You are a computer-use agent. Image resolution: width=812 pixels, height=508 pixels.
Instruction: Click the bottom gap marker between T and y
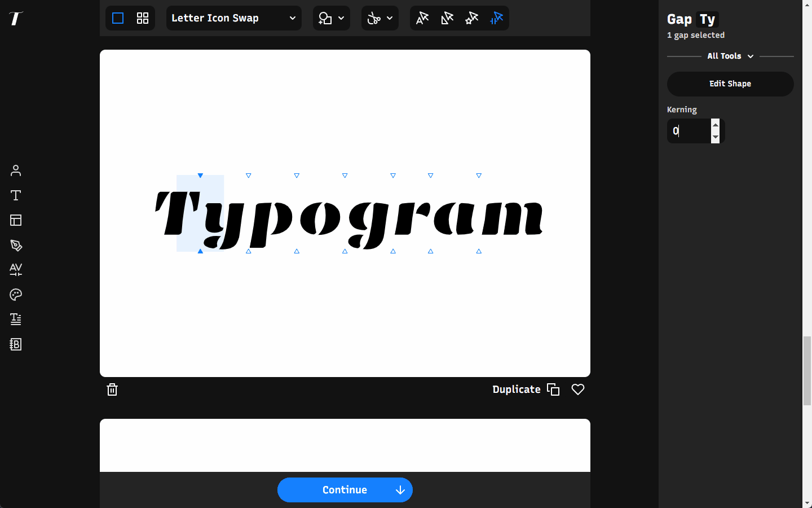pos(200,251)
